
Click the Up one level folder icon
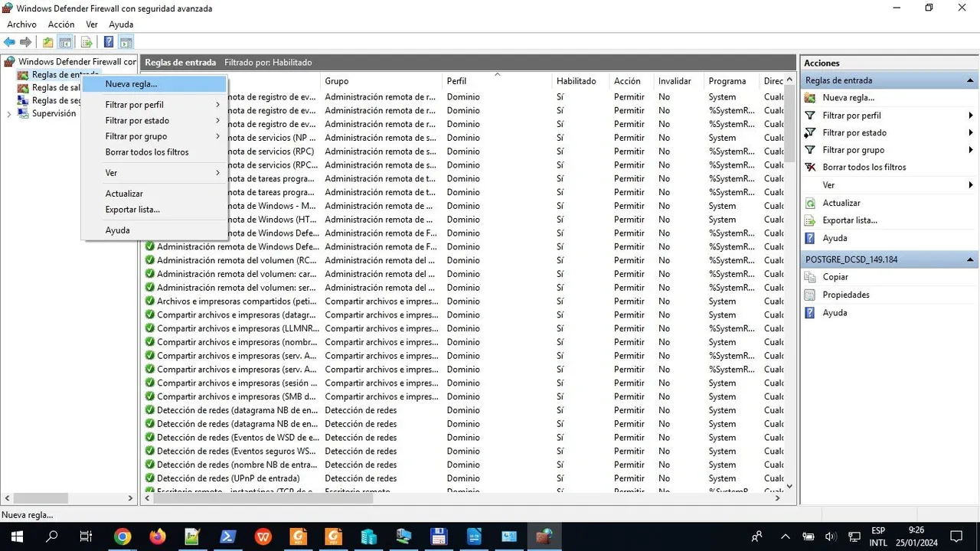(48, 42)
